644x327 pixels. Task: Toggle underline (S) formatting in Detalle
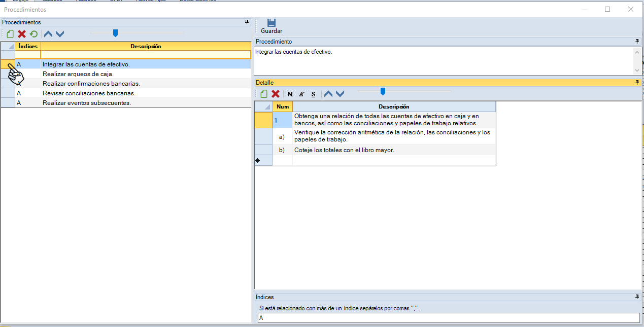[313, 94]
